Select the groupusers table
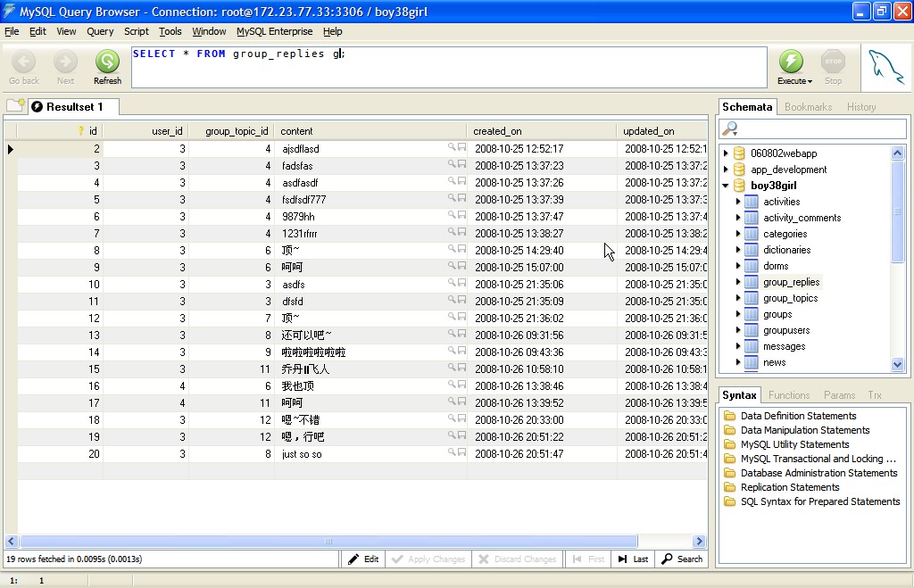This screenshot has height=588, width=914. [786, 330]
